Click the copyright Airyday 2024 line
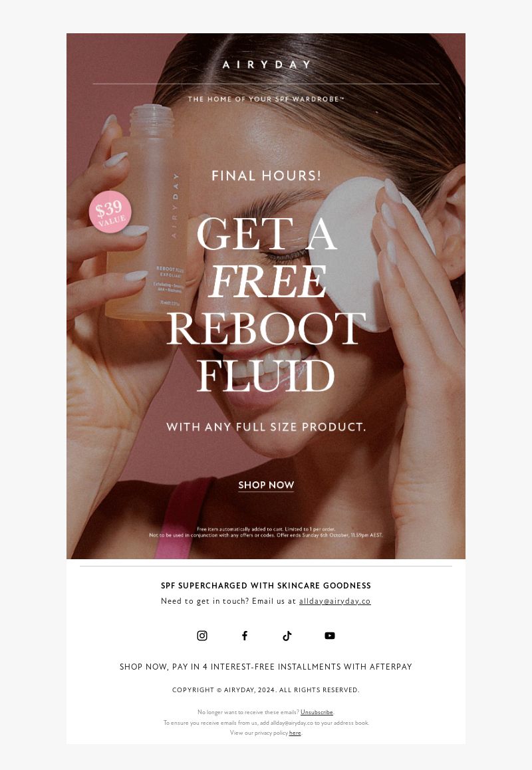 point(266,690)
